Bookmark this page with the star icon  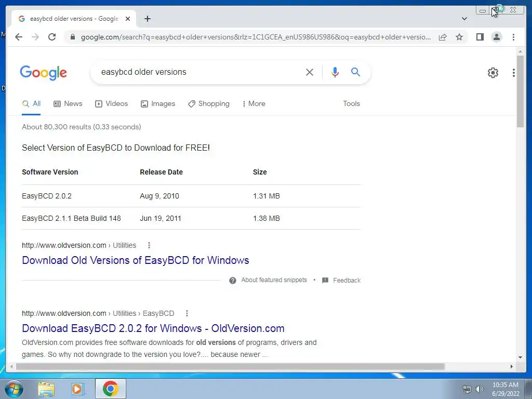point(459,37)
